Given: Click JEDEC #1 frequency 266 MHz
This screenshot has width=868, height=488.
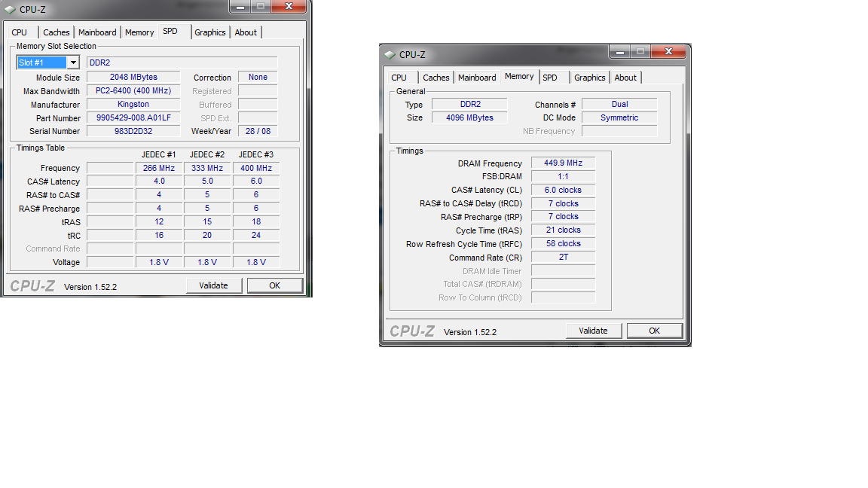Looking at the screenshot, I should pyautogui.click(x=159, y=168).
